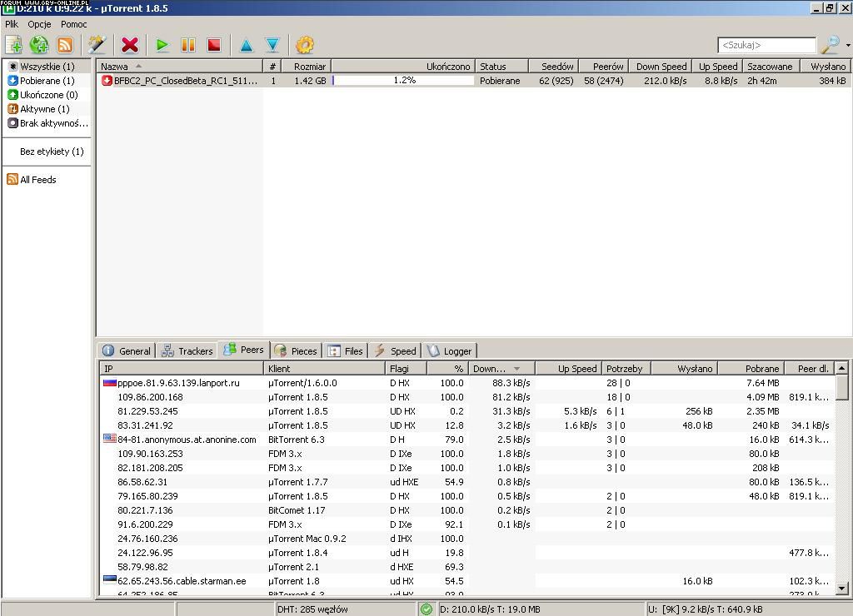Sort torrents by Down Speed column
The height and width of the screenshot is (616, 853).
click(660, 67)
